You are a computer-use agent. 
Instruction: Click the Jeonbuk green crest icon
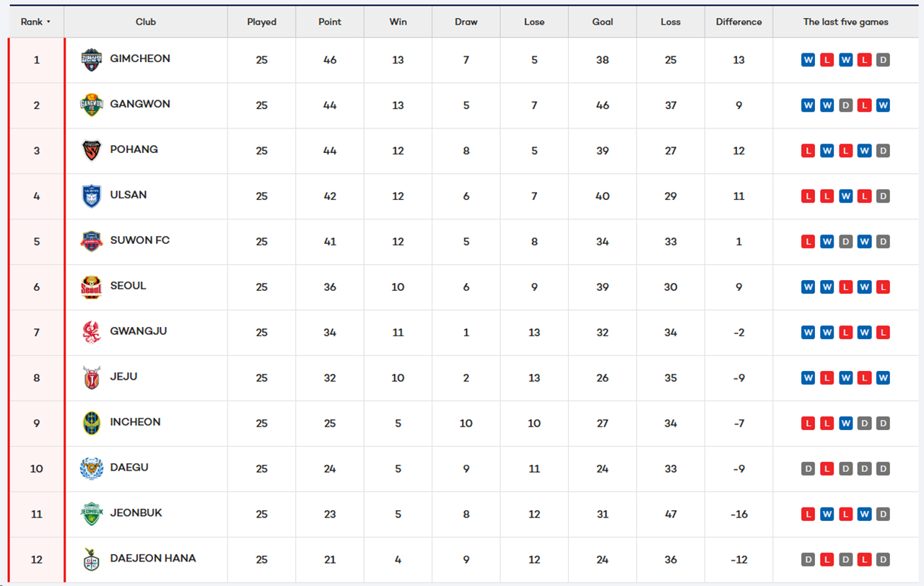pyautogui.click(x=92, y=515)
